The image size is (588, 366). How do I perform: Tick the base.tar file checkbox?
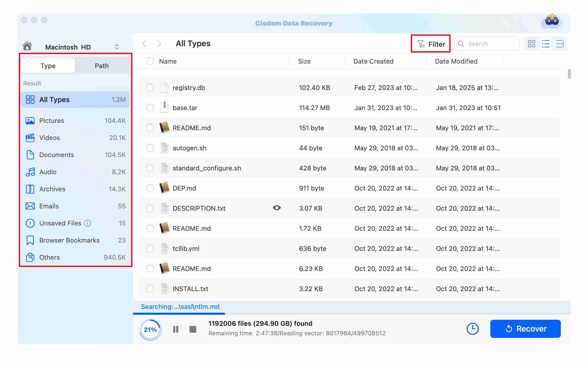(x=150, y=108)
